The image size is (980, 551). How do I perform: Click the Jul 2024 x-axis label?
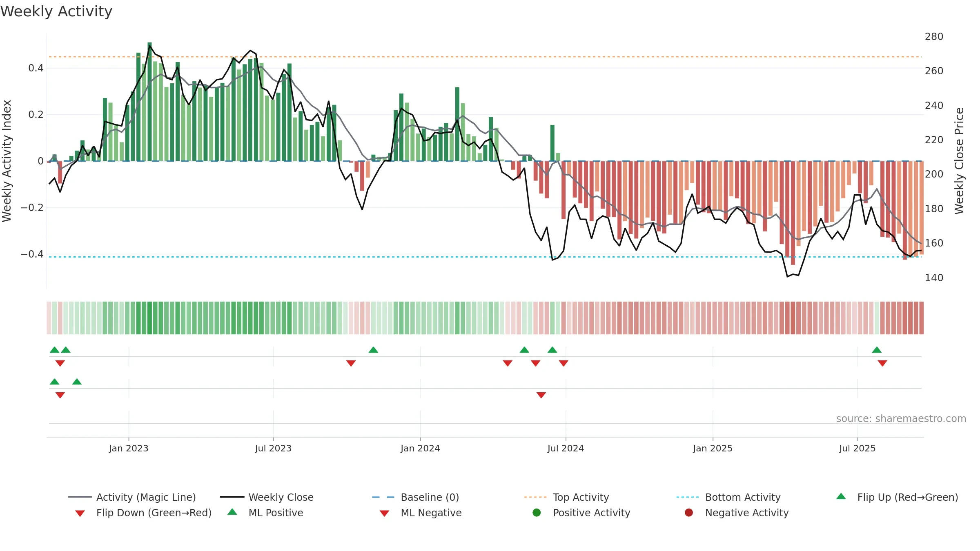pyautogui.click(x=566, y=449)
